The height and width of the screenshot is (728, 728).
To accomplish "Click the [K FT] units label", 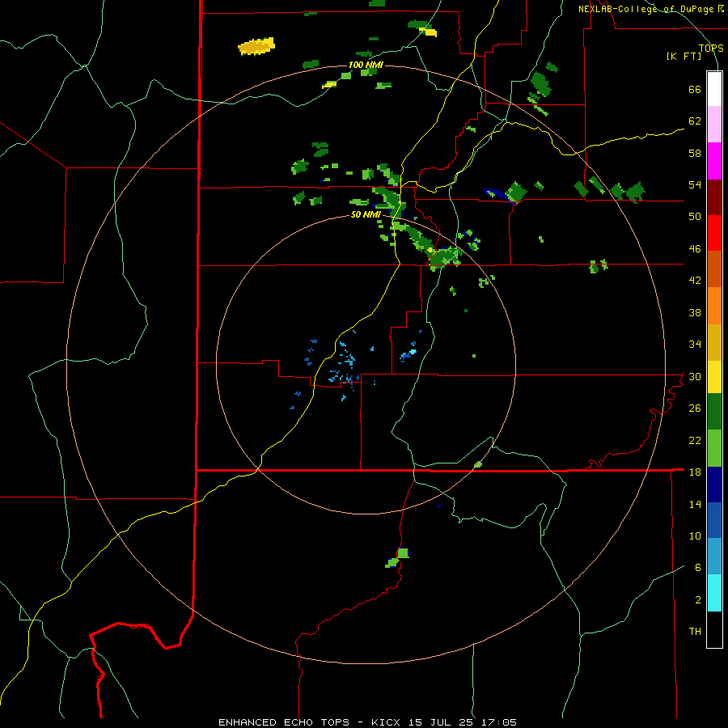I will pyautogui.click(x=684, y=56).
